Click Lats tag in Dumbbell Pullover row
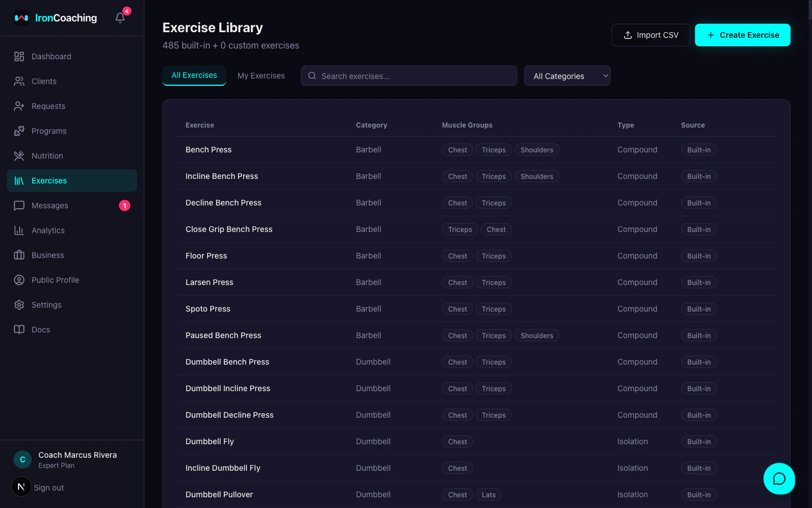Viewport: 812px width, 508px height. click(489, 494)
